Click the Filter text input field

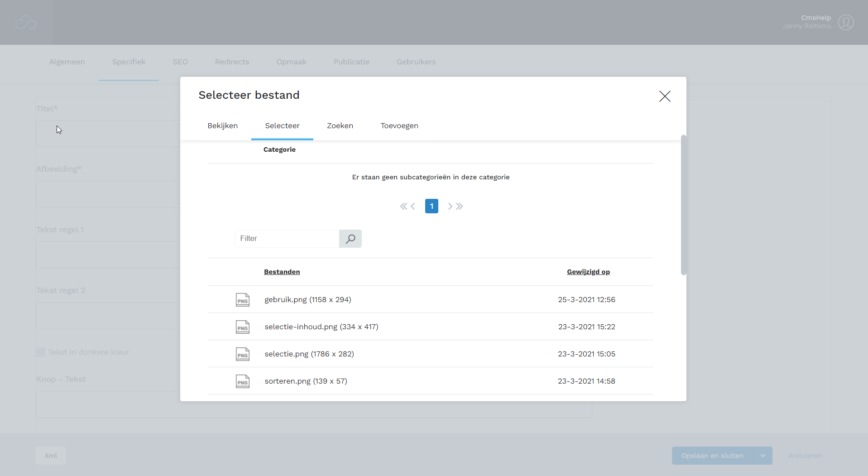[287, 239]
